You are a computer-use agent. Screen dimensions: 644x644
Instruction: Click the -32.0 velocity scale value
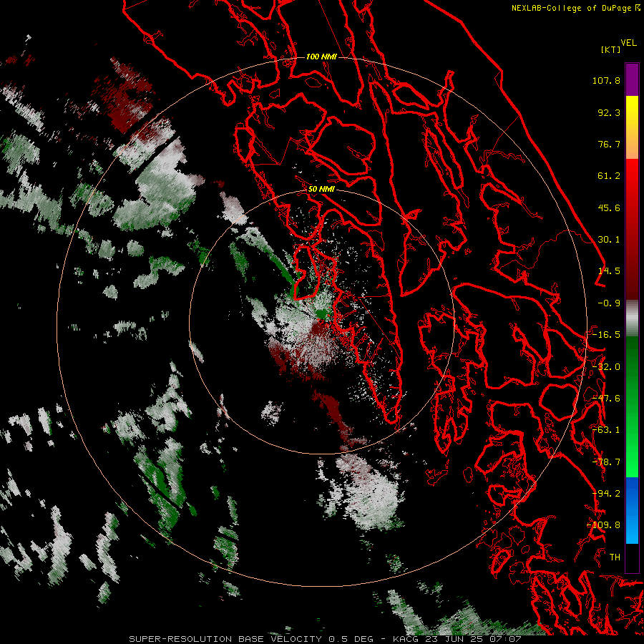[606, 367]
